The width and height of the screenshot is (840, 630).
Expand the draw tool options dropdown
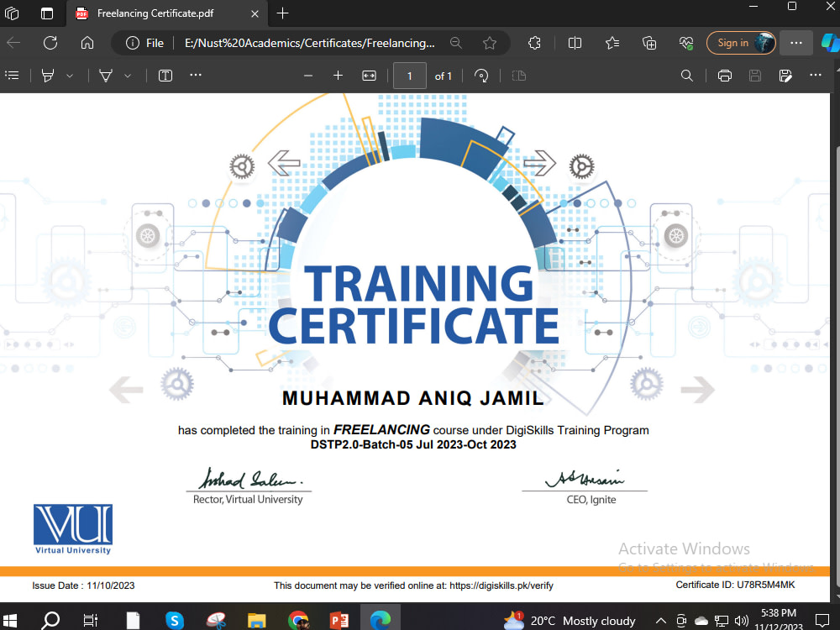coord(128,76)
